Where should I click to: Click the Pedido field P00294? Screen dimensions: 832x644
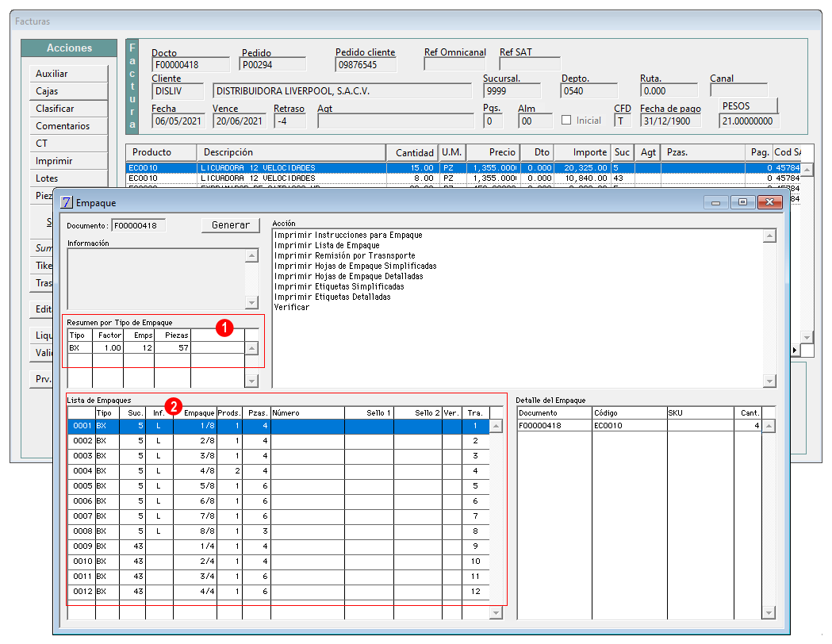pyautogui.click(x=274, y=65)
